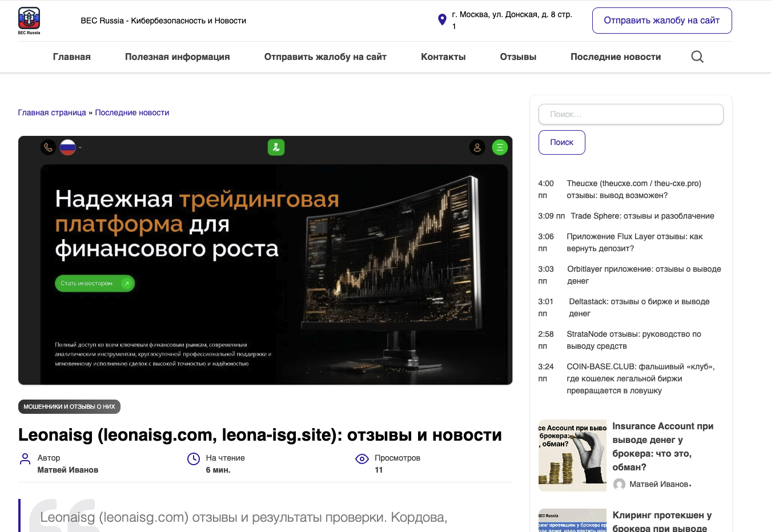771x532 pixels.
Task: Select Отправить жалобу на сайт in navigation menu
Action: tap(326, 57)
